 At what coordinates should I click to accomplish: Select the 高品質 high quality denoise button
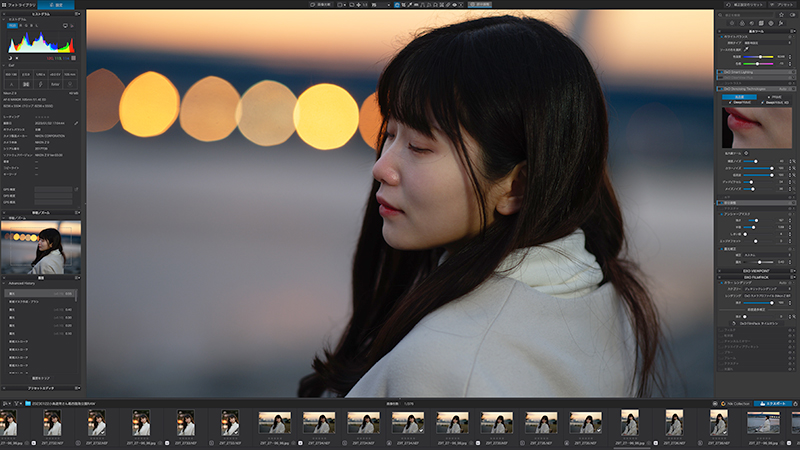739,97
